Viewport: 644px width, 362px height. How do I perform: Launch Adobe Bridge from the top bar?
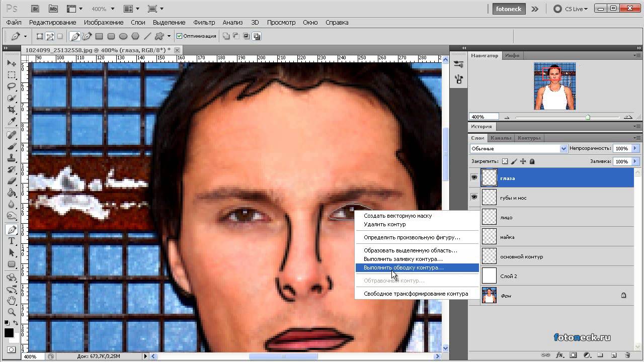point(35,9)
